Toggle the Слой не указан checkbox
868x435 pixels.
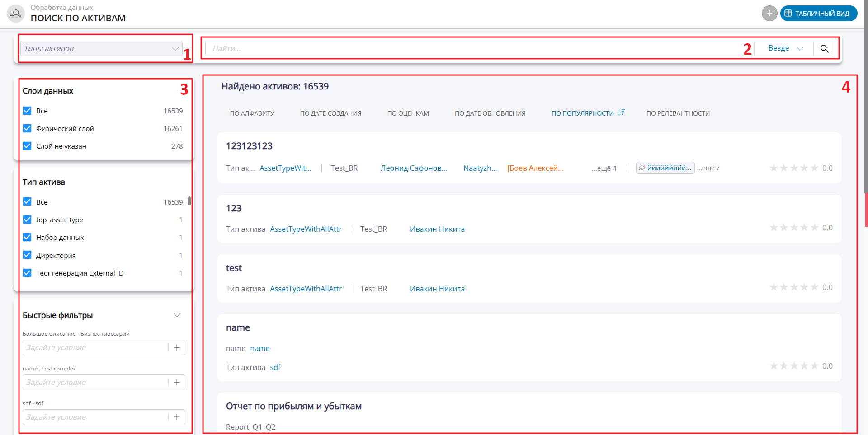(27, 146)
